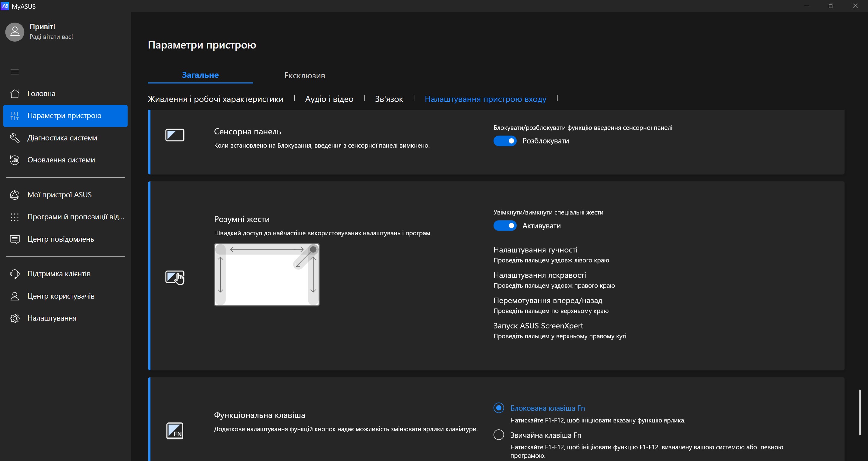868x461 pixels.
Task: Open the Аудіо і відео section
Action: [x=329, y=99]
